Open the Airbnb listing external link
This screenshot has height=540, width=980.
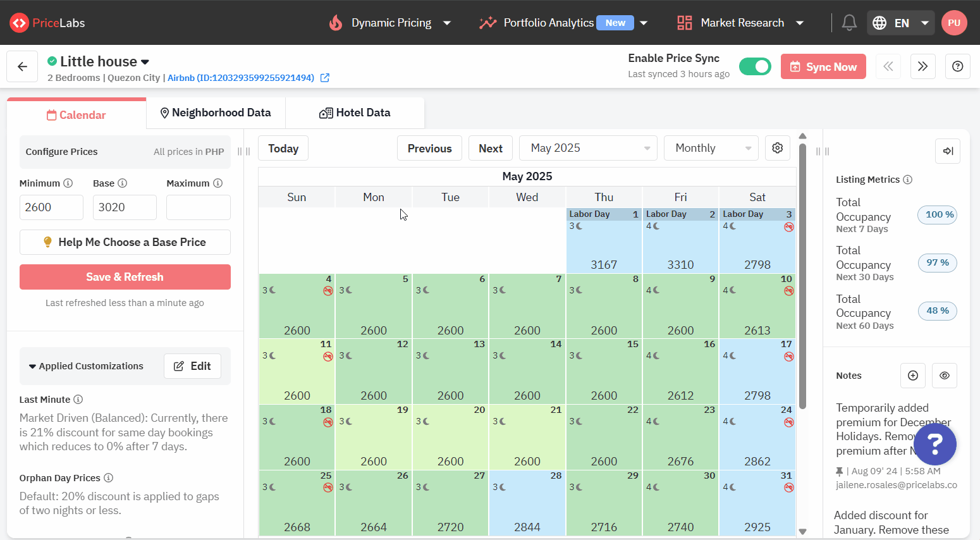click(x=325, y=78)
